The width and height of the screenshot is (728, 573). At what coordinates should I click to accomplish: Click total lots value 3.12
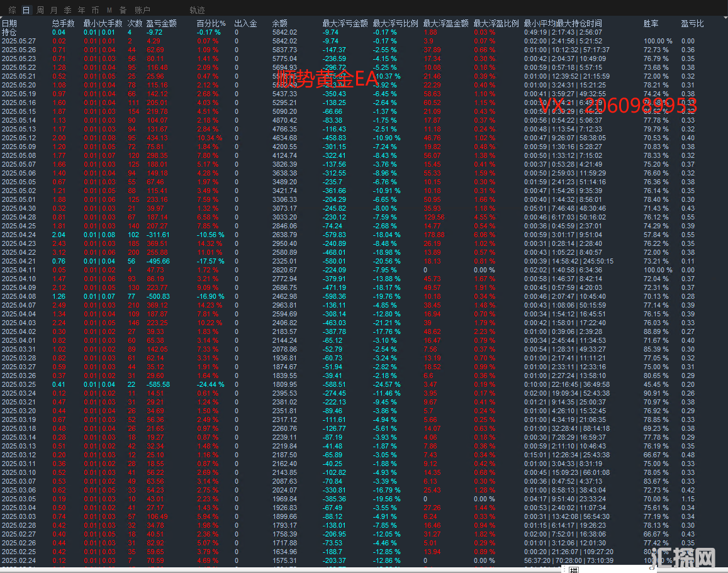point(59,252)
